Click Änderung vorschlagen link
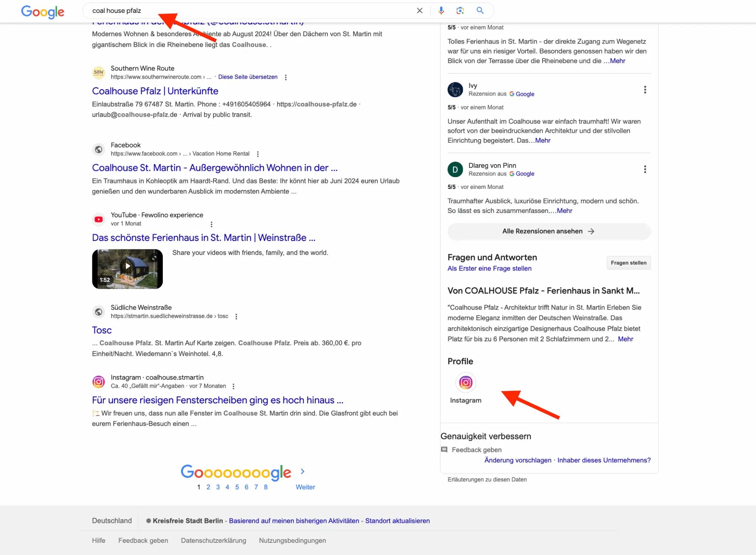 pyautogui.click(x=518, y=460)
